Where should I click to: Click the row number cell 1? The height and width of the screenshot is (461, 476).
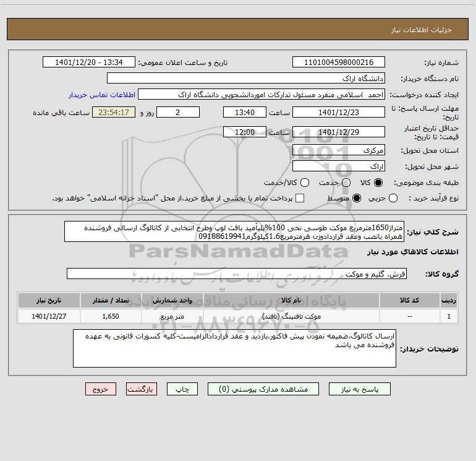tap(449, 316)
